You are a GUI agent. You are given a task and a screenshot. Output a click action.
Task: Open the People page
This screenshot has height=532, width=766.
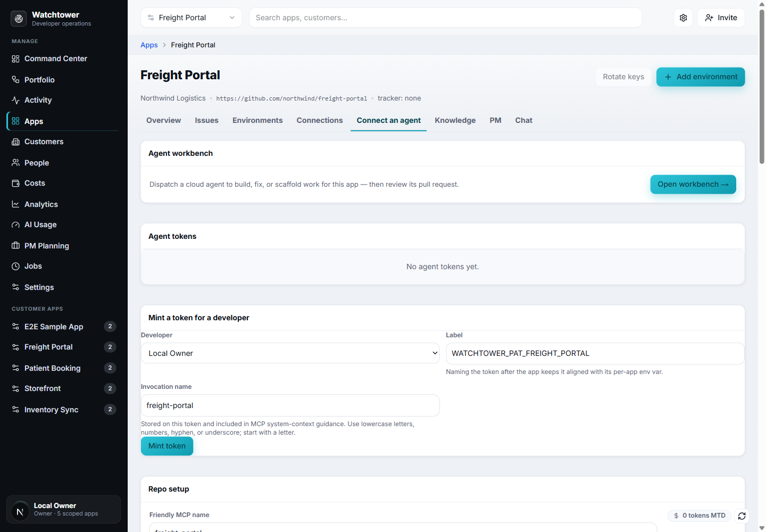click(63, 163)
